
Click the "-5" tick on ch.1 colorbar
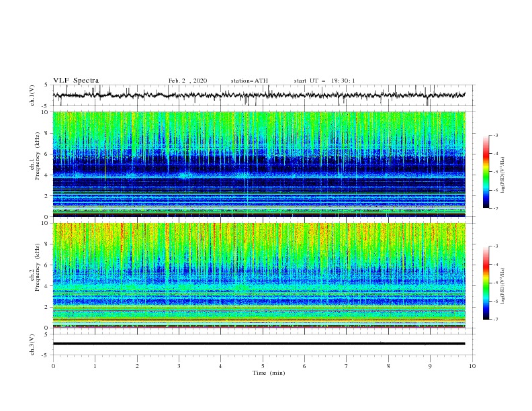point(496,172)
